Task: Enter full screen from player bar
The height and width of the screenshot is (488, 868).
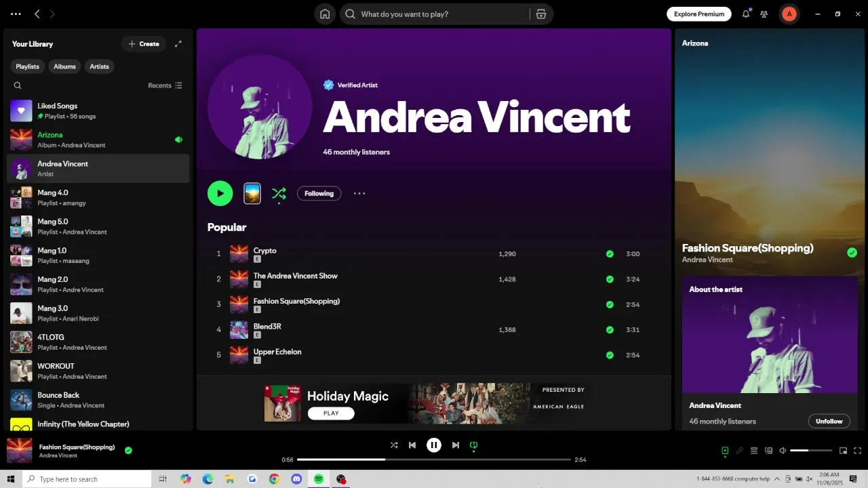Action: coord(857,451)
